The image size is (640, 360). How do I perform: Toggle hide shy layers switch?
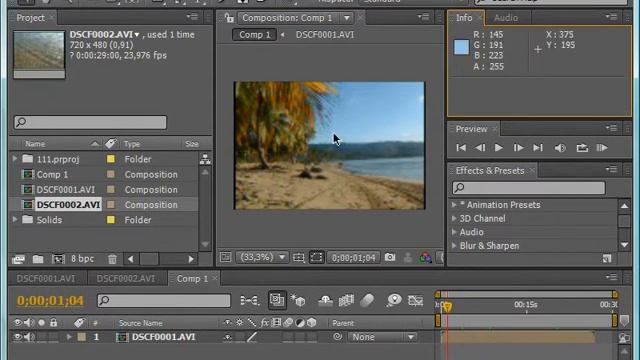(x=325, y=301)
